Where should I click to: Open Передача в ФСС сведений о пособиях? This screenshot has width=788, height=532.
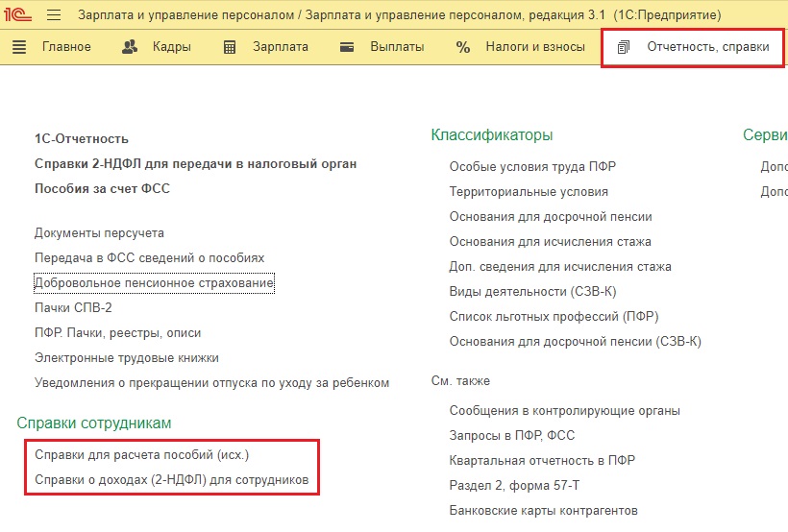(x=149, y=258)
